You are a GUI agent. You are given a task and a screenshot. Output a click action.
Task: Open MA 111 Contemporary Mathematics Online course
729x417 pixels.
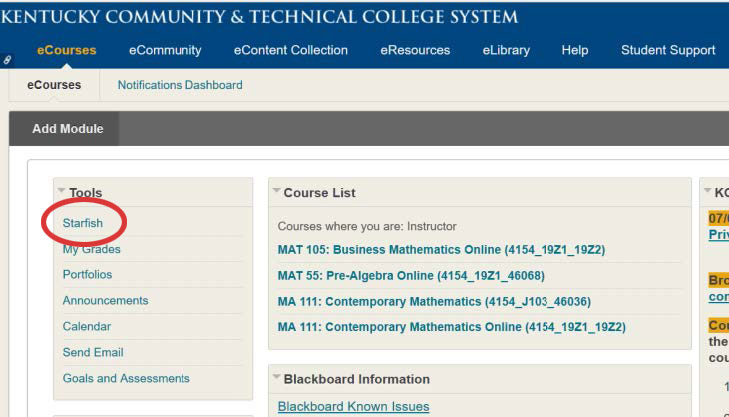click(x=451, y=327)
